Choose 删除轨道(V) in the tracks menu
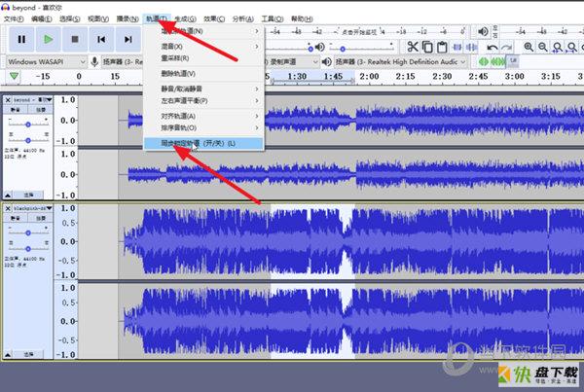Image resolution: width=584 pixels, height=392 pixels. pos(203,74)
